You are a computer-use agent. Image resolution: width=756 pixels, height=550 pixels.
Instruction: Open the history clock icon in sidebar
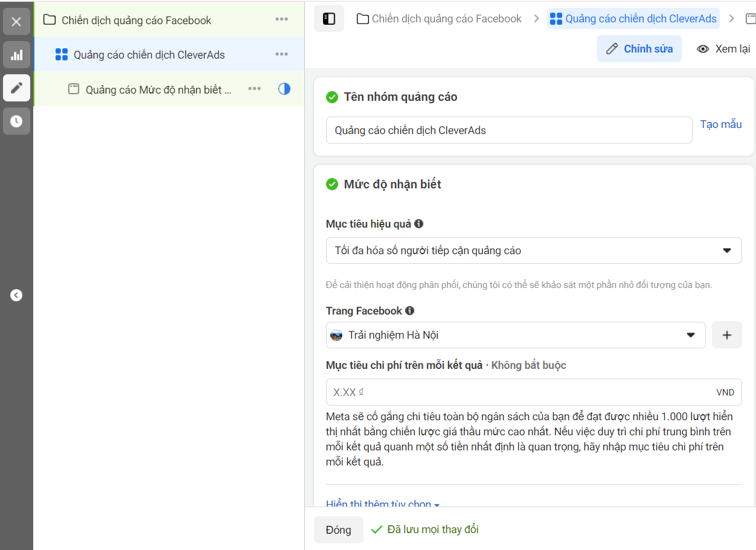[x=16, y=121]
